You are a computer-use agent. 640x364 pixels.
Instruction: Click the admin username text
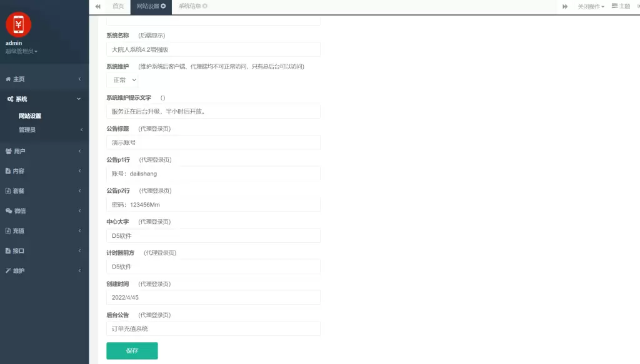click(14, 43)
